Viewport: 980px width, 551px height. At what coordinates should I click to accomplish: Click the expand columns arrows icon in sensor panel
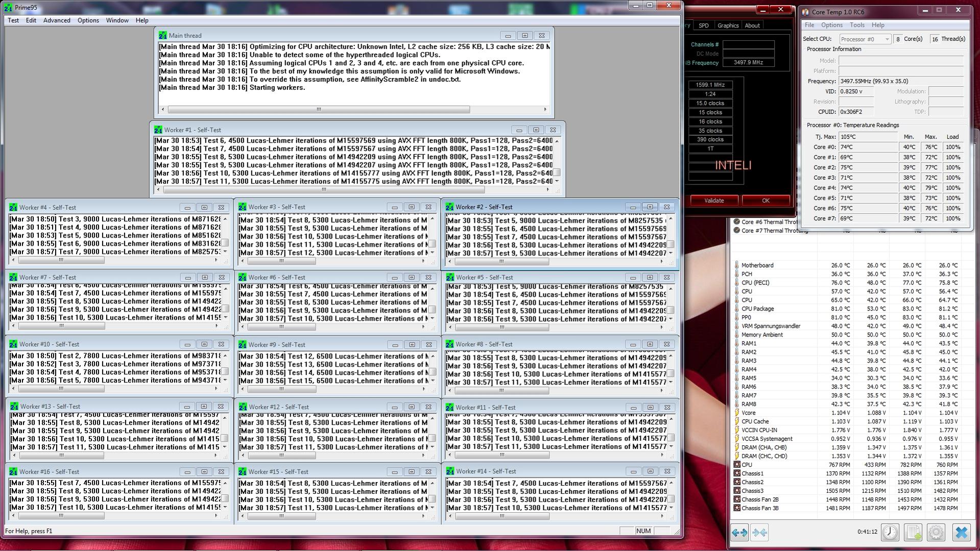[739, 533]
